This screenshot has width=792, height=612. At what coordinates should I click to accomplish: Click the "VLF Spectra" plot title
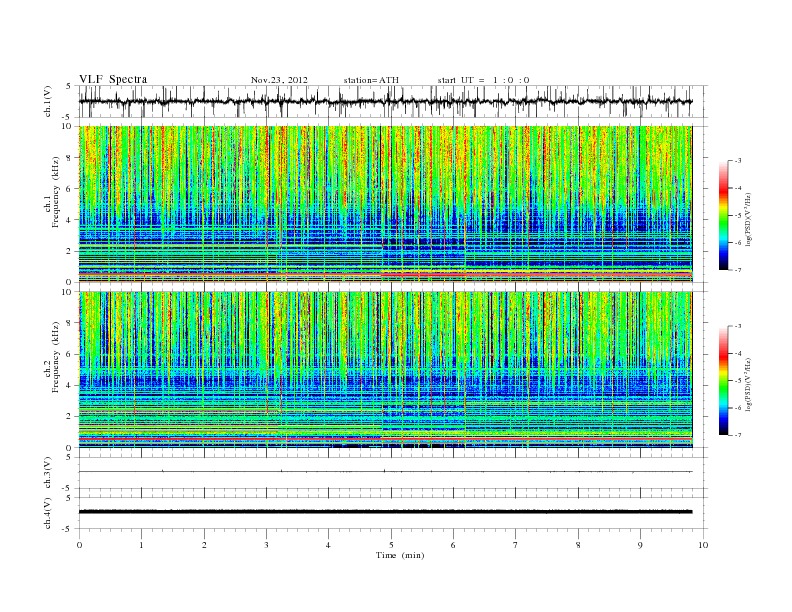pos(113,79)
